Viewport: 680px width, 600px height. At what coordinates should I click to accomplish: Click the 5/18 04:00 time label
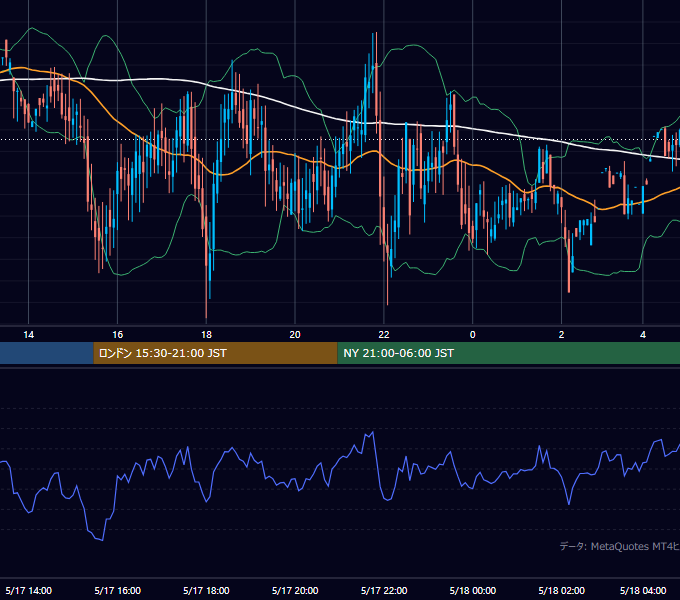pos(643,590)
